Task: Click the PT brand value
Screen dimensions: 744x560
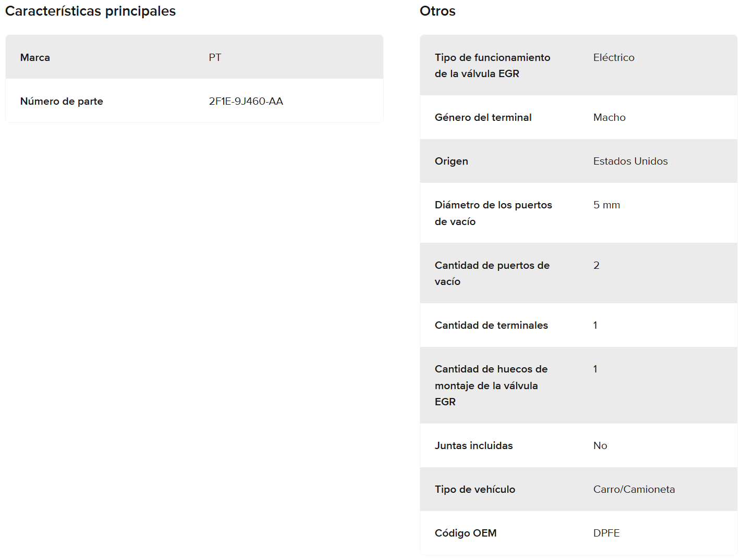Action: point(215,57)
